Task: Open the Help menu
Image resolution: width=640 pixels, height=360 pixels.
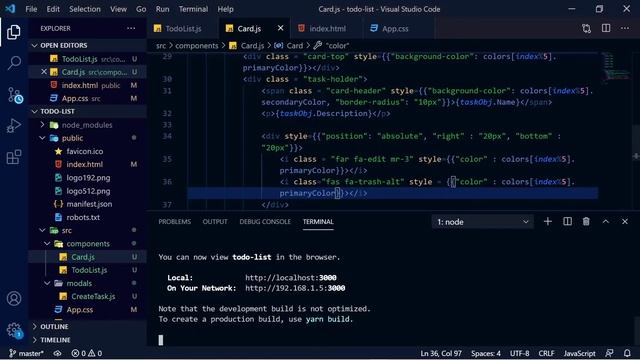Action: click(x=225, y=9)
